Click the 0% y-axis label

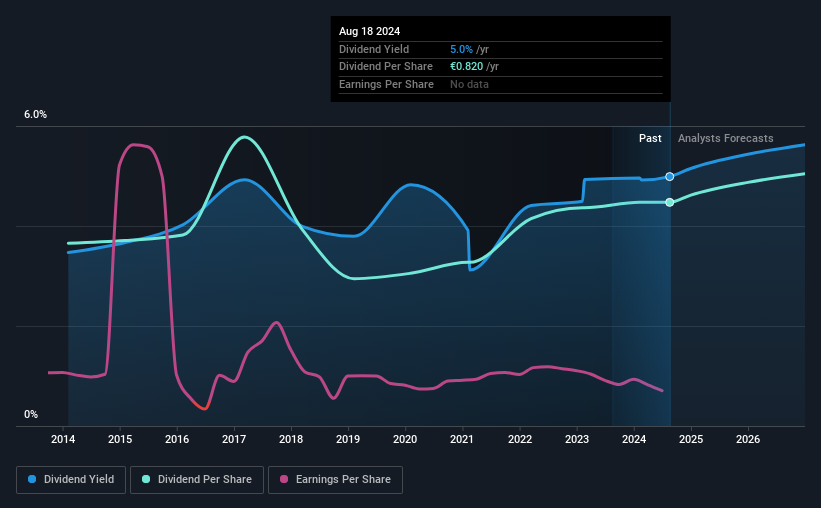point(31,414)
